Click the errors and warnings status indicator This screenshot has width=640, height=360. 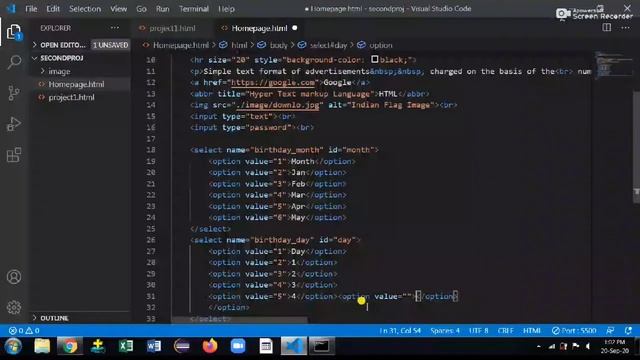click(x=24, y=331)
